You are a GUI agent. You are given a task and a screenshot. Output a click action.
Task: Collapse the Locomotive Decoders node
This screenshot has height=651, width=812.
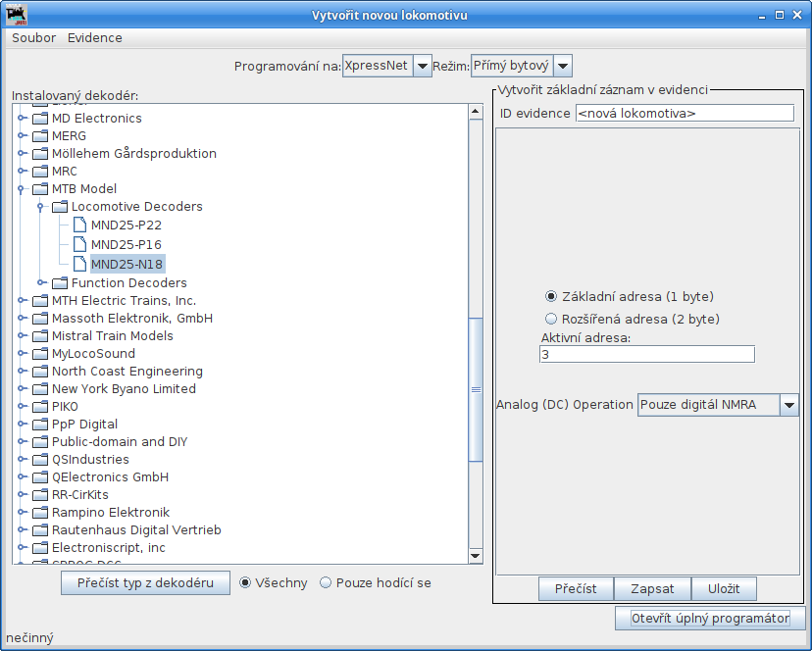pyautogui.click(x=40, y=207)
